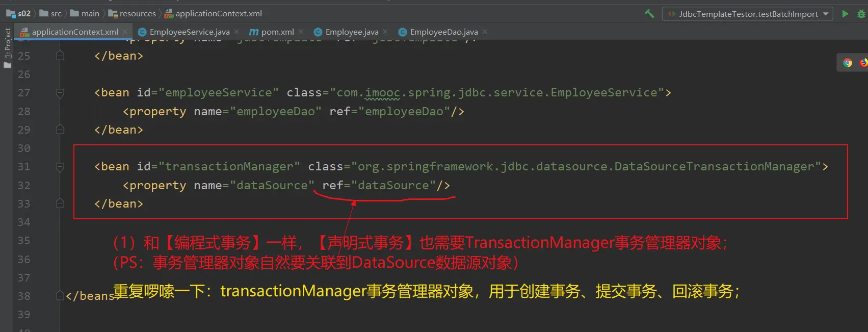Click the XML file icon on applicationContext.xml tab
This screenshot has height=332, width=868.
click(24, 32)
